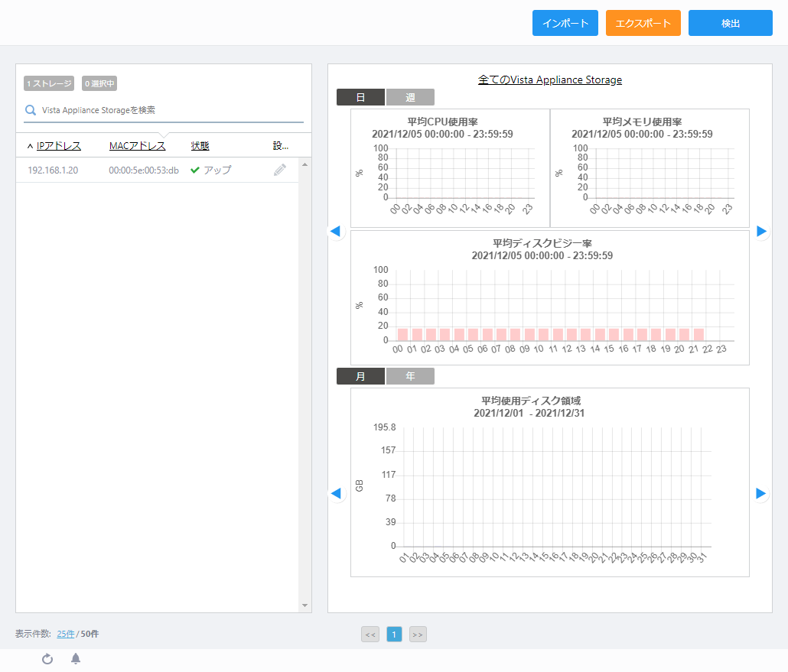The height and width of the screenshot is (672, 788).
Task: Go to next day with upper right arrow
Action: tap(761, 231)
